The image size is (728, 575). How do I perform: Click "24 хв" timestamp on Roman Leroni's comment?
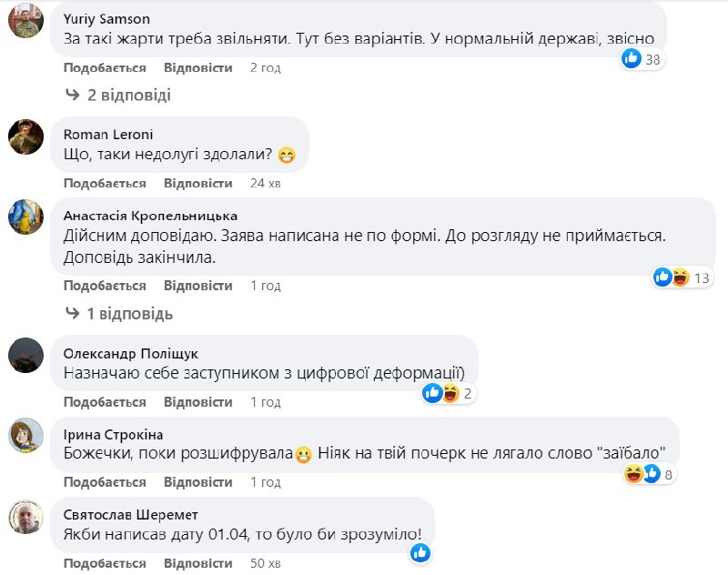[x=265, y=183]
